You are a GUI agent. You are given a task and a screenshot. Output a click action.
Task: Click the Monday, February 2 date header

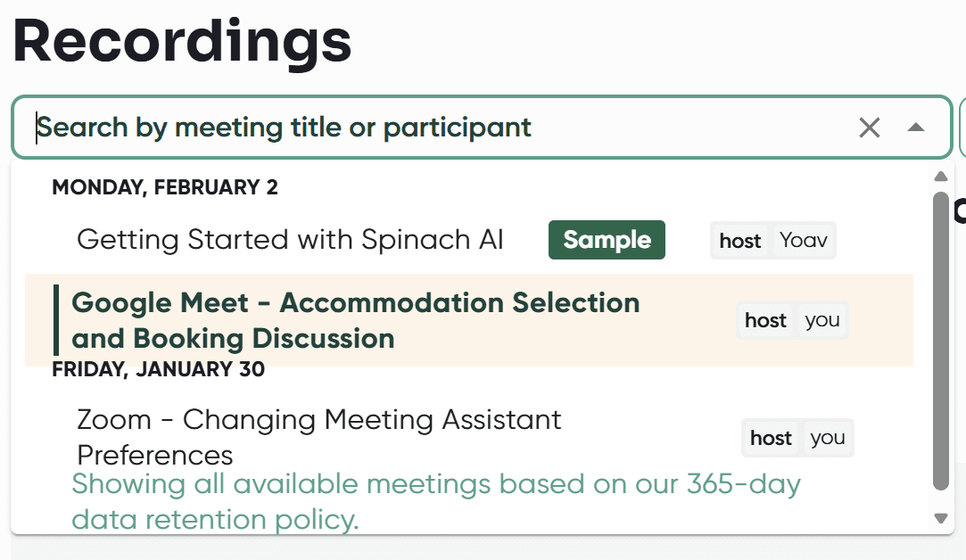[165, 187]
